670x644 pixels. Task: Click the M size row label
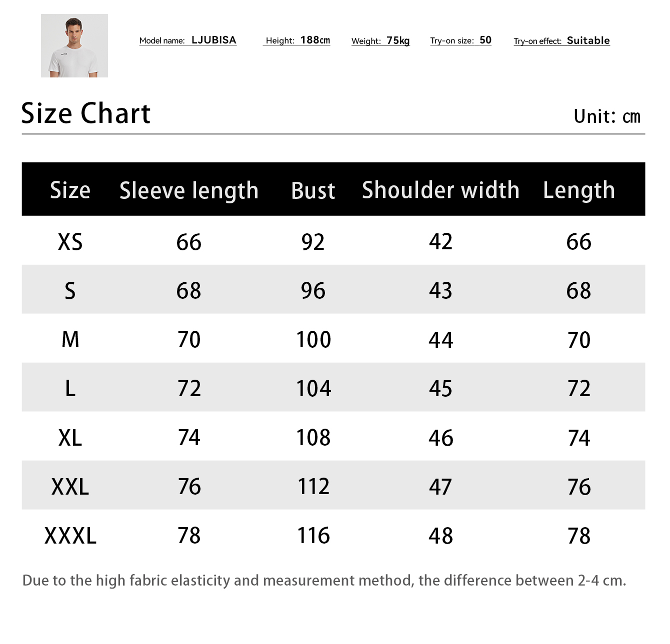pos(70,340)
